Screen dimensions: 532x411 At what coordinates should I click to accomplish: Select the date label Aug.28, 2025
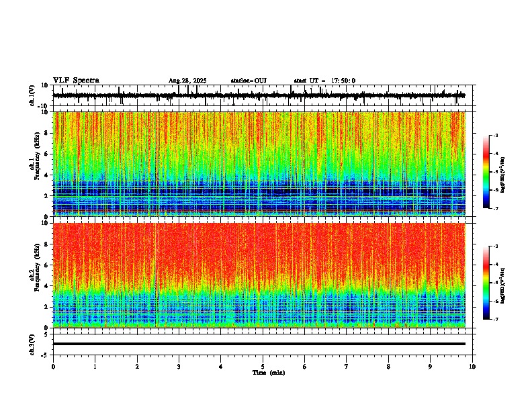pos(187,81)
